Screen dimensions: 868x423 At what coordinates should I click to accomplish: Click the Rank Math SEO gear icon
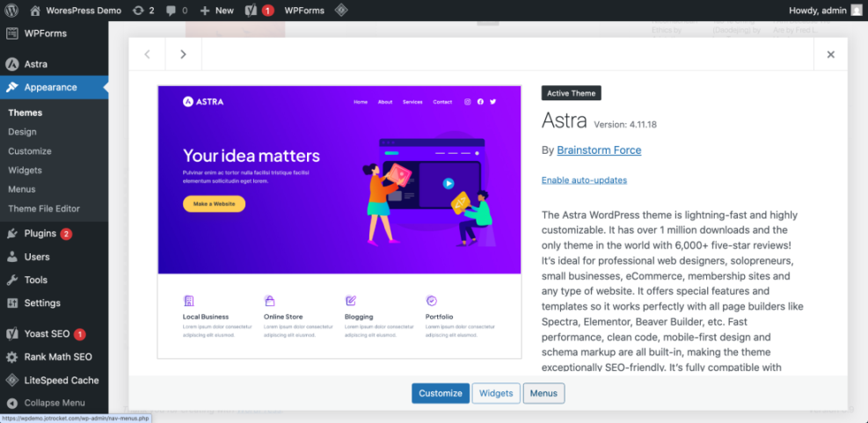pos(11,357)
